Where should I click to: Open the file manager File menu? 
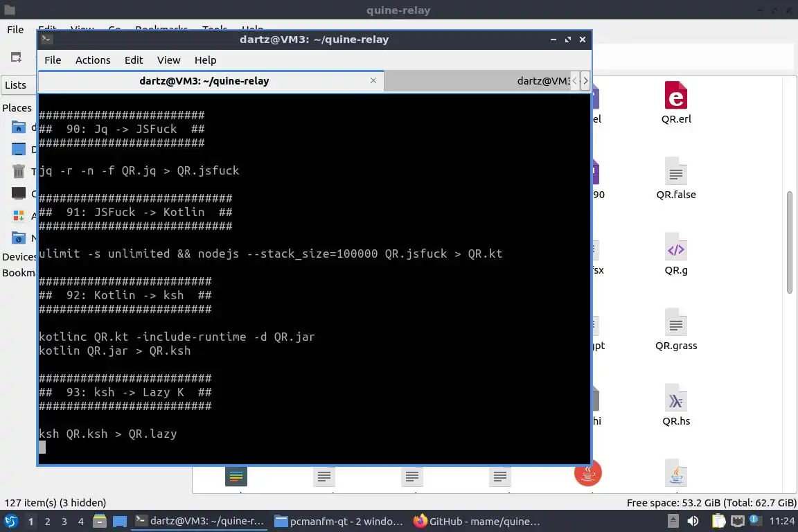[x=15, y=30]
